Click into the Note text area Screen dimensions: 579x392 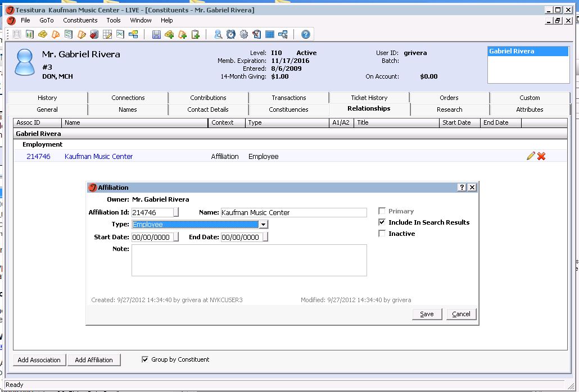tap(249, 260)
